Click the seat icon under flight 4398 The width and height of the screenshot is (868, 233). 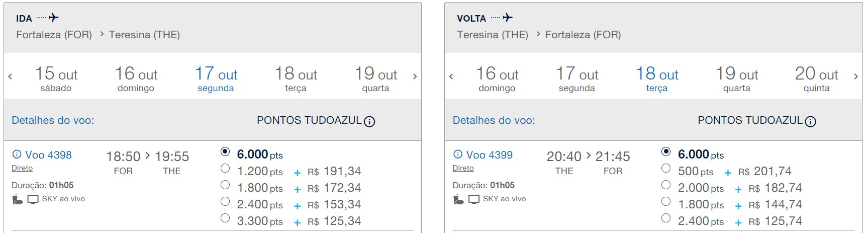(17, 199)
